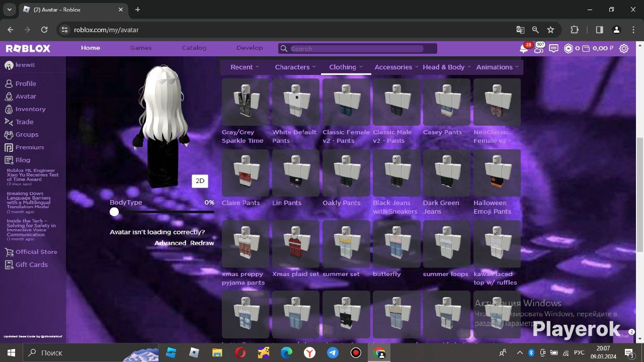Open the Roblox settings gear

point(624,49)
